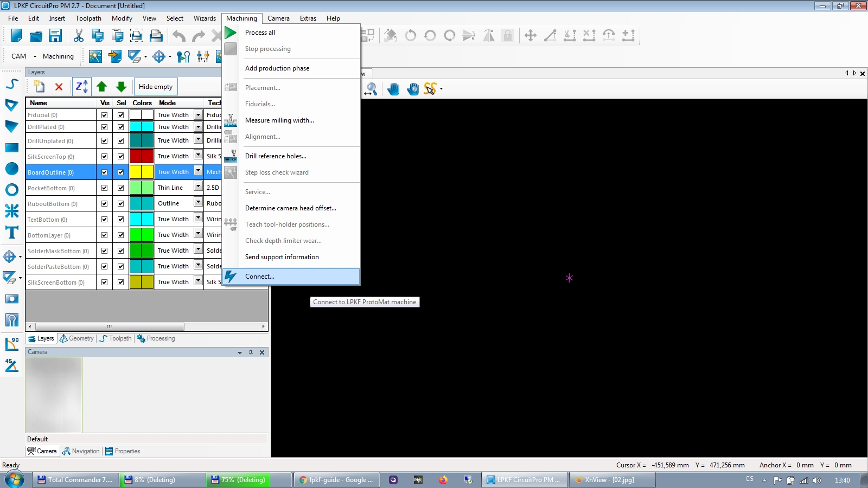Open the Outline mode dropdown for RuboutBottom

[198, 202]
